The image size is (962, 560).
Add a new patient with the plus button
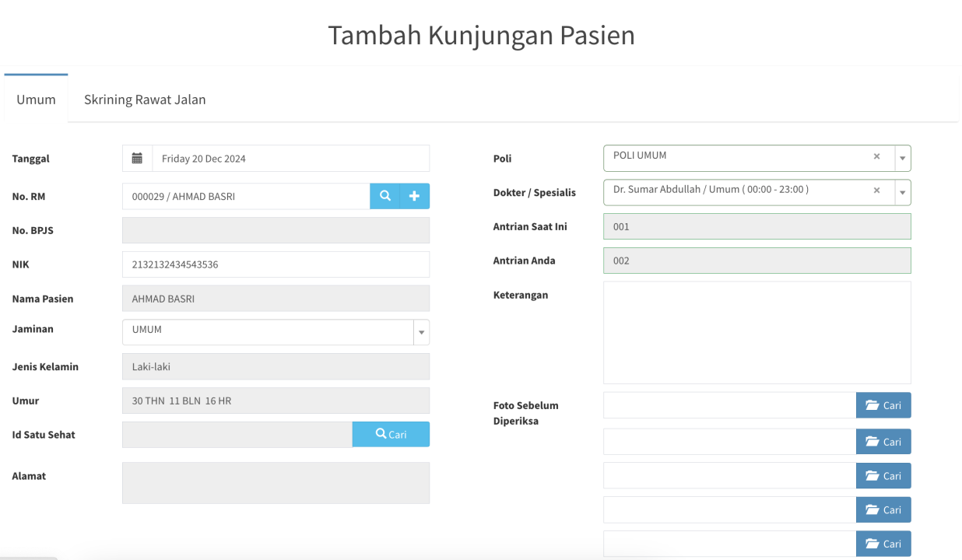415,197
